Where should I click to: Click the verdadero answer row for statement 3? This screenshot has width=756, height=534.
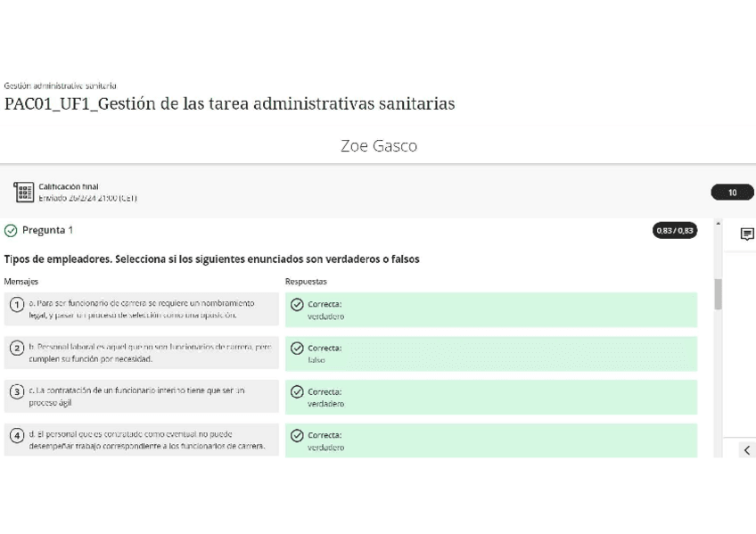(490, 397)
